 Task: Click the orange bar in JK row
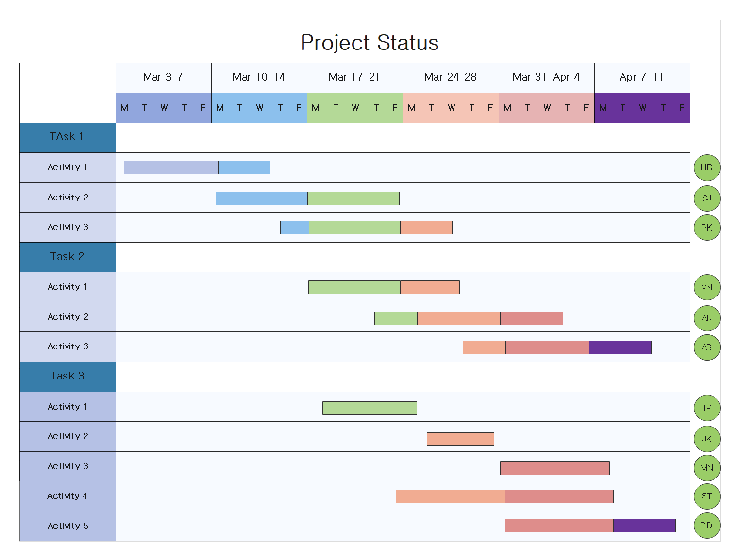[460, 439]
